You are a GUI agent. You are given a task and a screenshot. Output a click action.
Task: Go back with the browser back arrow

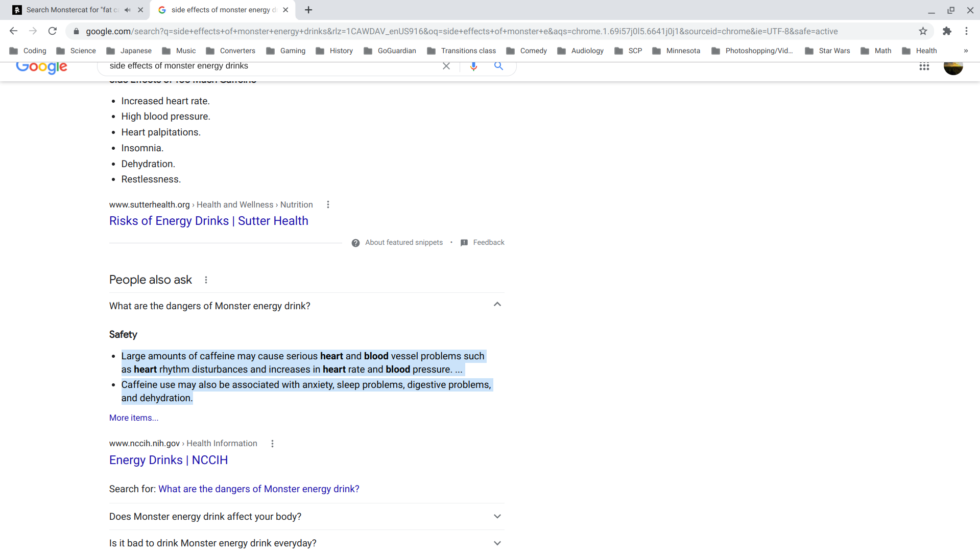(14, 31)
